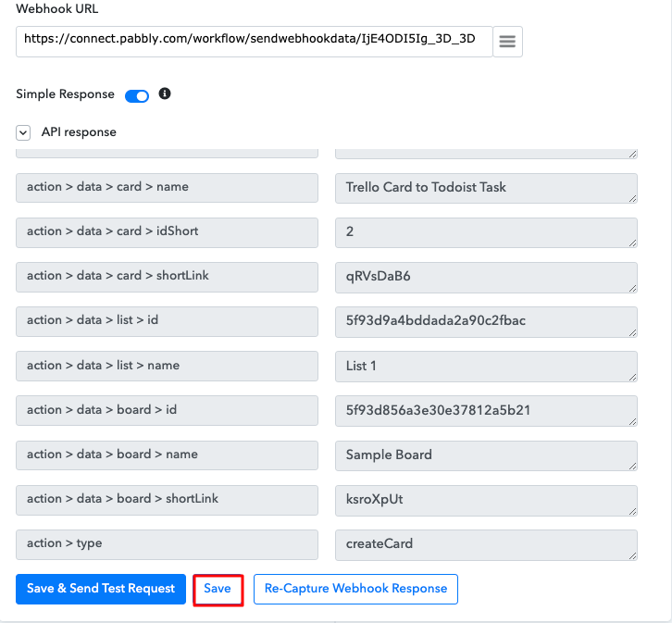Grab resize handle of 'List 1' textarea
The width and height of the screenshot is (672, 623).
point(632,377)
